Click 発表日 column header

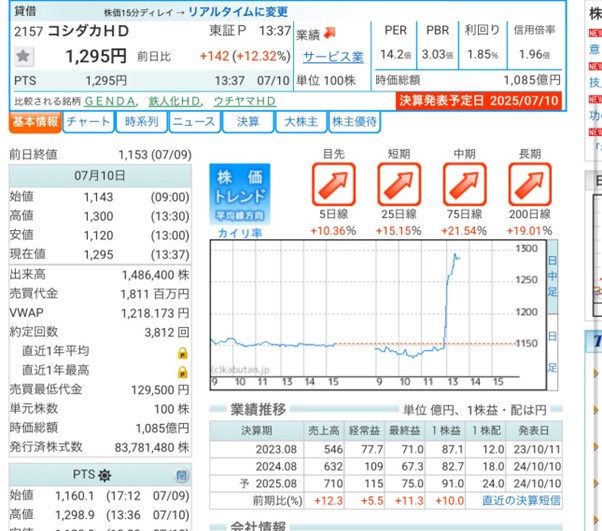(534, 431)
